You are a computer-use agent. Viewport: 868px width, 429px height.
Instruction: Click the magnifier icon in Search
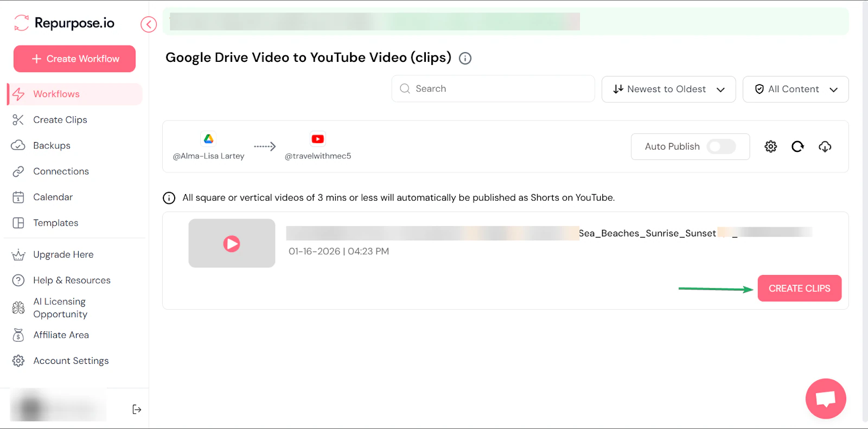(x=405, y=88)
